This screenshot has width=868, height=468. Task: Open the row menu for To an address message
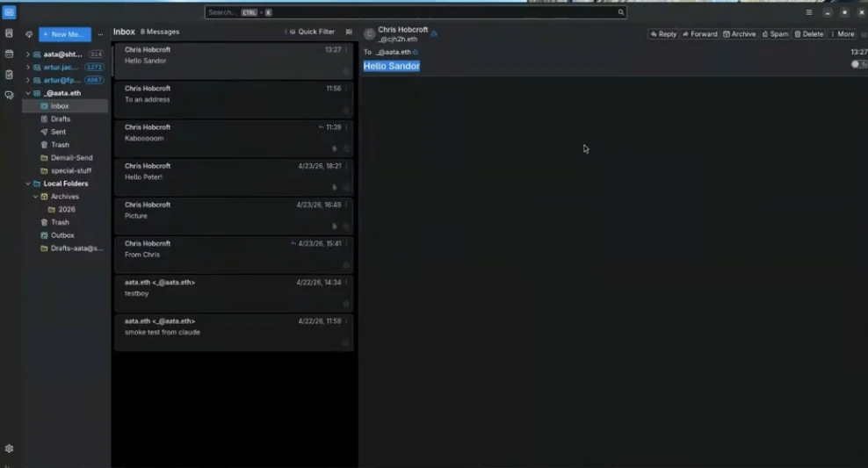(x=346, y=89)
